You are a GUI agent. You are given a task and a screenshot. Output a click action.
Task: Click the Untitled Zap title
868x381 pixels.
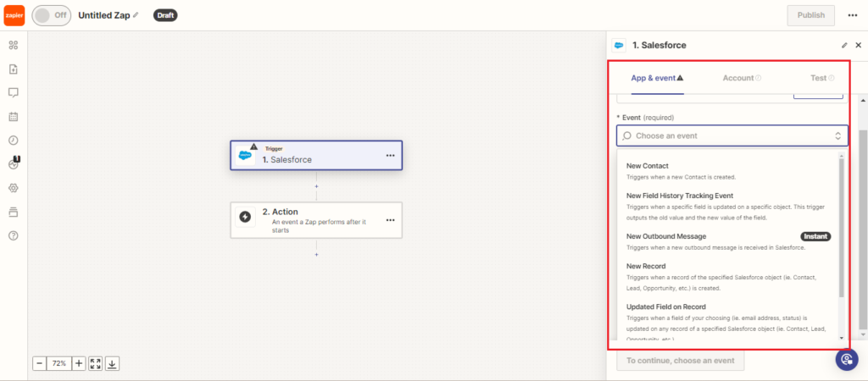tap(104, 15)
